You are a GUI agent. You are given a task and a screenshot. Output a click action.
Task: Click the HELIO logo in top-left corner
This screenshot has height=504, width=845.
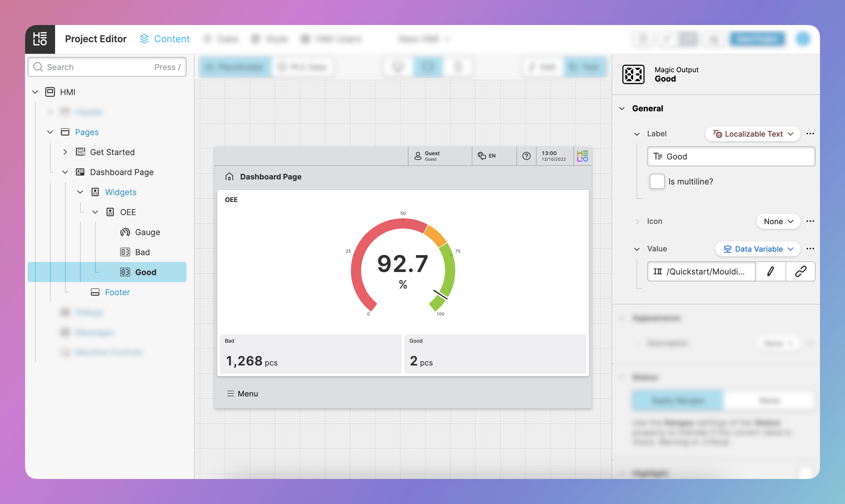(x=40, y=39)
